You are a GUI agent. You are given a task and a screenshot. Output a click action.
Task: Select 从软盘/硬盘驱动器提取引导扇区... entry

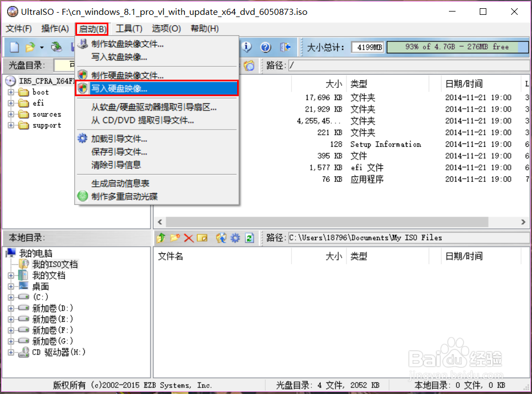coord(153,107)
